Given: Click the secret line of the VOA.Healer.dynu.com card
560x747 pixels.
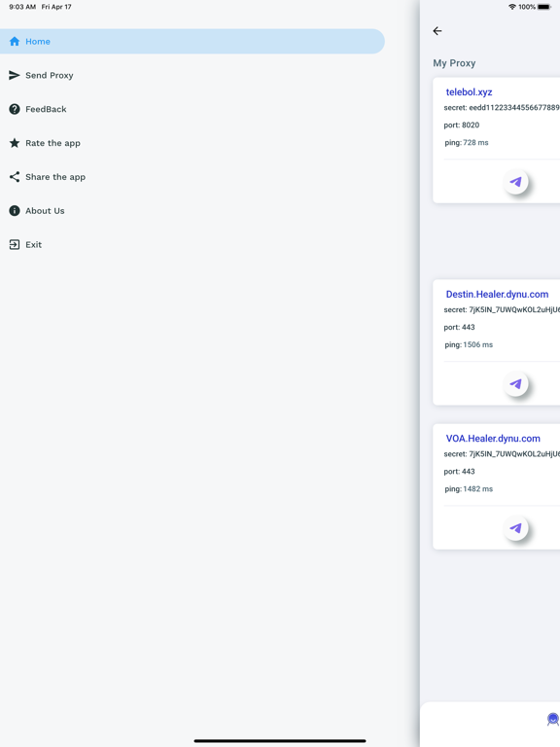Looking at the screenshot, I should 502,454.
